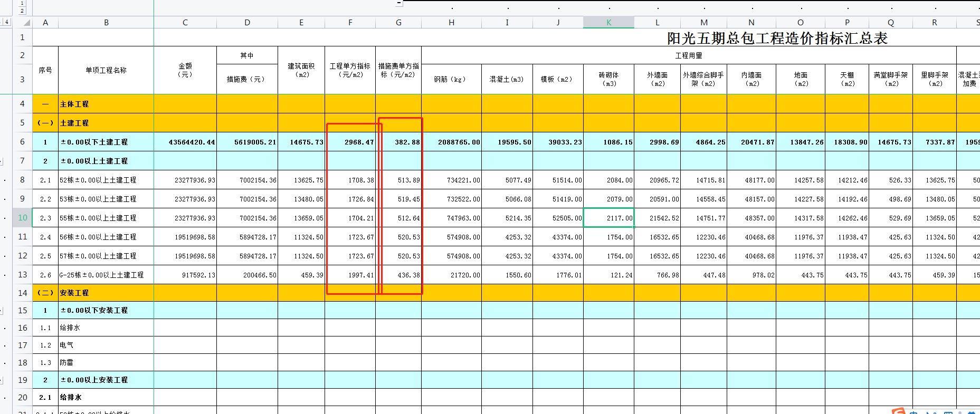Image resolution: width=980 pixels, height=414 pixels.
Task: Click the 53栋±0.00以上土建工程 row name
Action: 106,199
